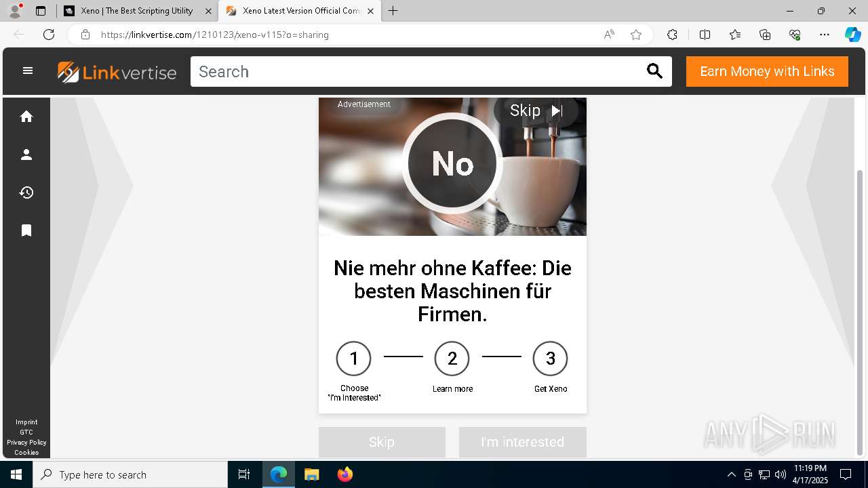
Task: Open the GTC link
Action: pyautogui.click(x=26, y=432)
